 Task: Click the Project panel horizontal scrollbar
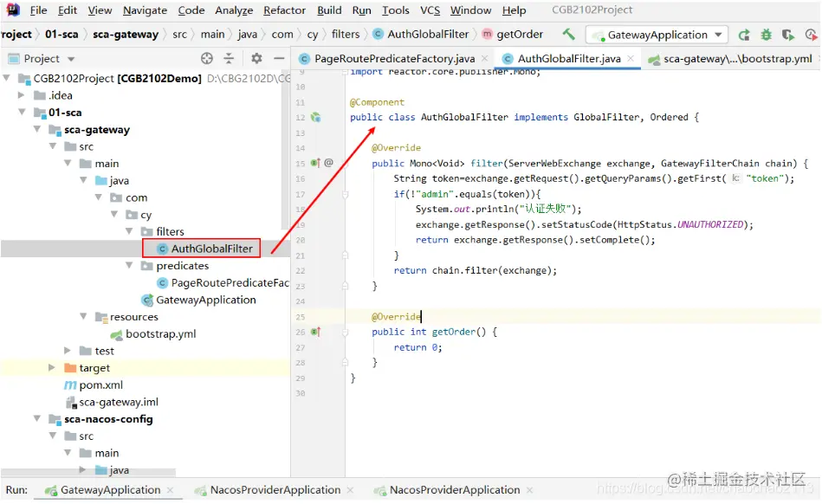coord(88,473)
